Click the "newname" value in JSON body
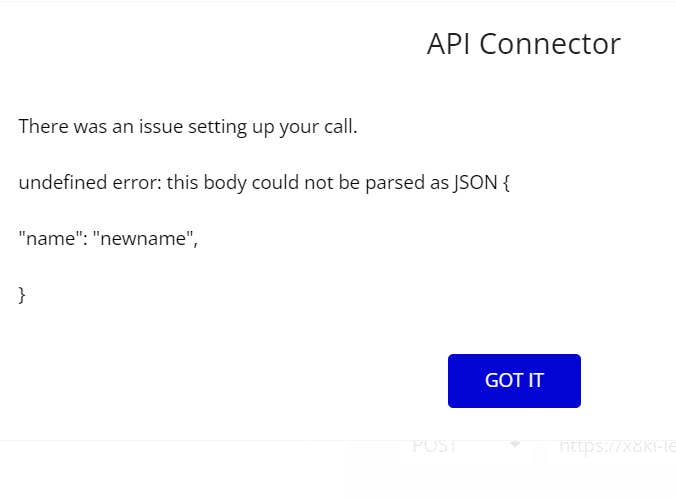This screenshot has width=676, height=498. 142,238
